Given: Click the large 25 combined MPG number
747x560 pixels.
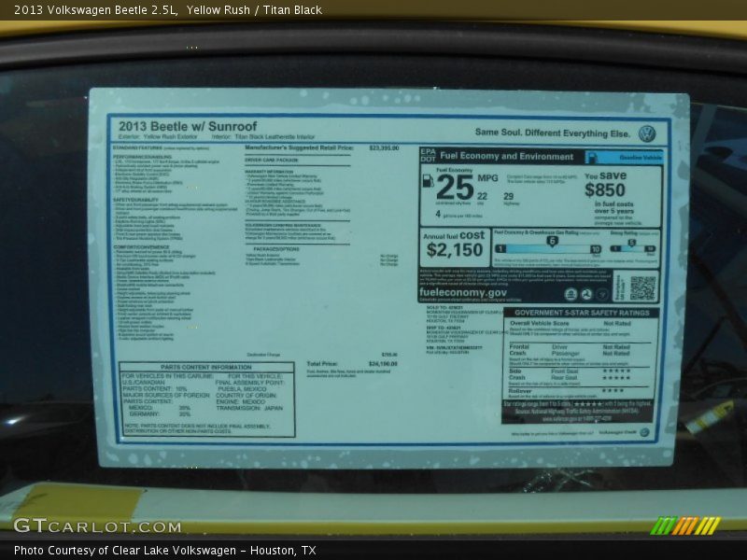Looking at the screenshot, I should pyautogui.click(x=455, y=188).
